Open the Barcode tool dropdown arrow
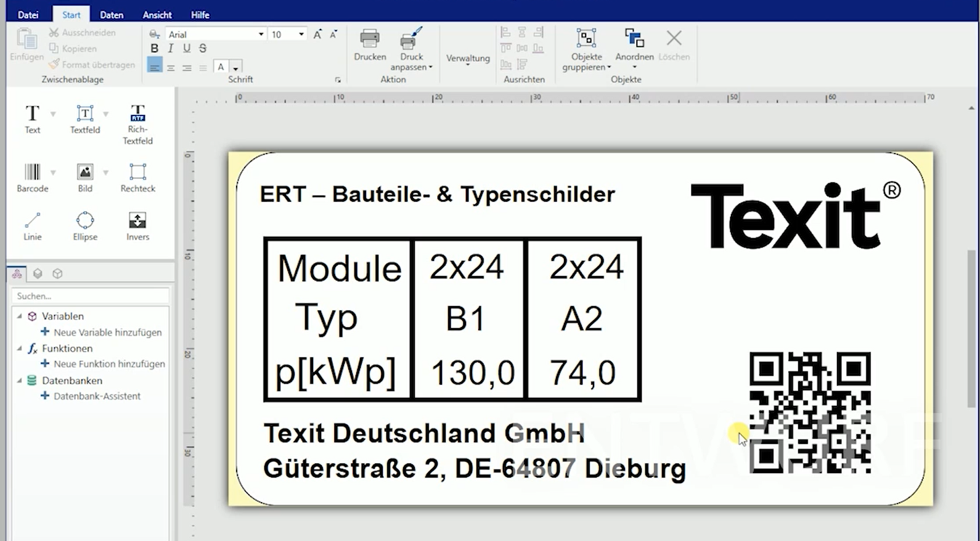Viewport: 980px width, 541px height. pyautogui.click(x=53, y=173)
